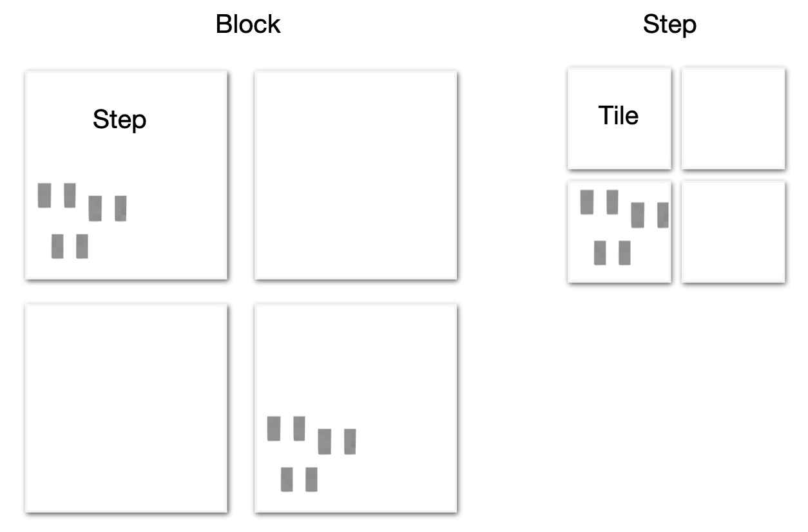Screen dimensions: 808x532
Task: Click bottom-left gray bar in top-left Block square
Action: (x=57, y=246)
